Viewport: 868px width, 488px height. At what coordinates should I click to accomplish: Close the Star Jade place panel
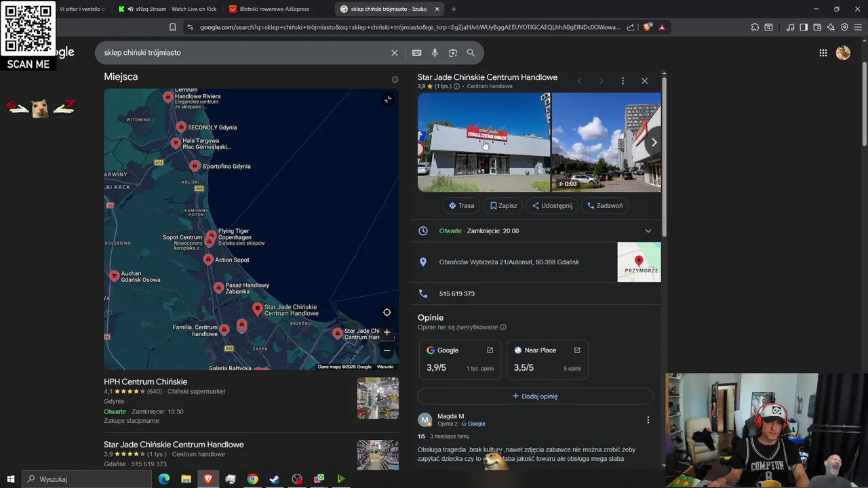(x=644, y=81)
